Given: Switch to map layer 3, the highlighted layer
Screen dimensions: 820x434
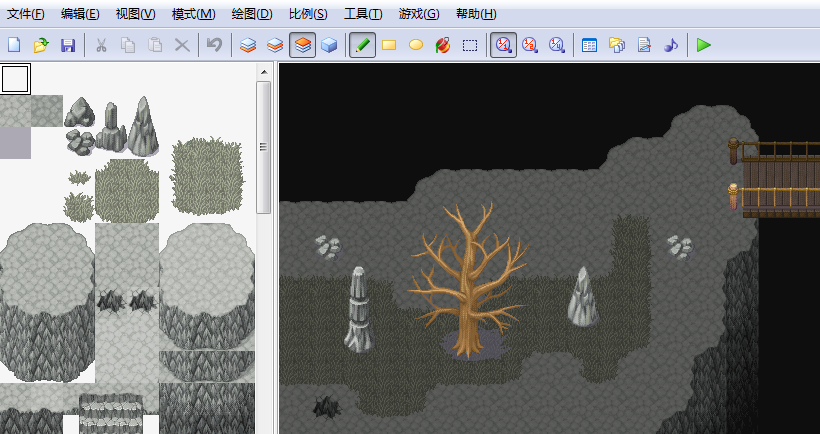Looking at the screenshot, I should (x=302, y=45).
